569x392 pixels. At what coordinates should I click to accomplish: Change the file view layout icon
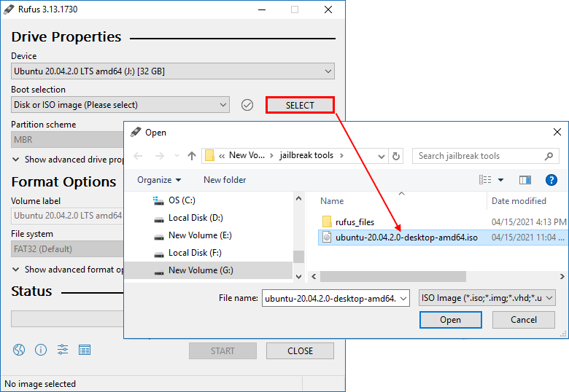(485, 180)
